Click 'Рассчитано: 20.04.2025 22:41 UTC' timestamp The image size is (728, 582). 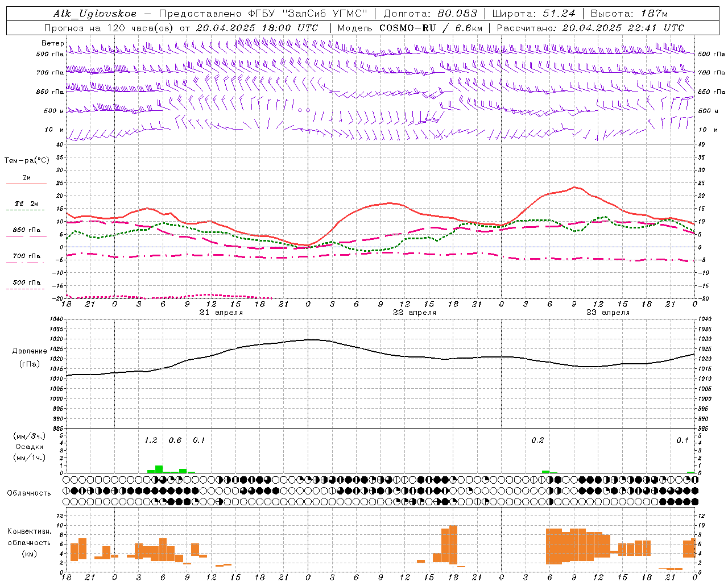pyautogui.click(x=590, y=28)
